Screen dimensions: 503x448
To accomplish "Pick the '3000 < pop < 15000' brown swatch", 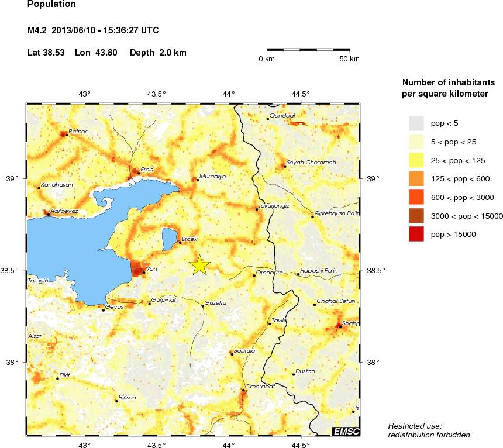I will (x=416, y=216).
